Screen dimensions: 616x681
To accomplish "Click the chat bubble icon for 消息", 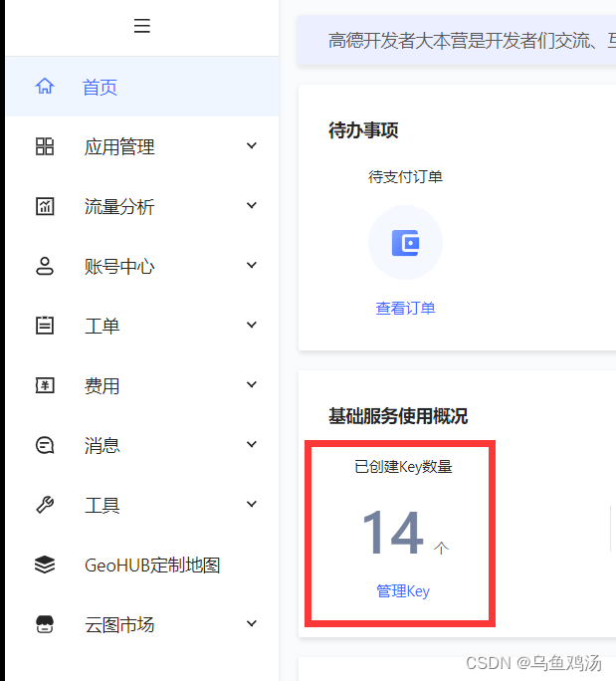I will 45,445.
